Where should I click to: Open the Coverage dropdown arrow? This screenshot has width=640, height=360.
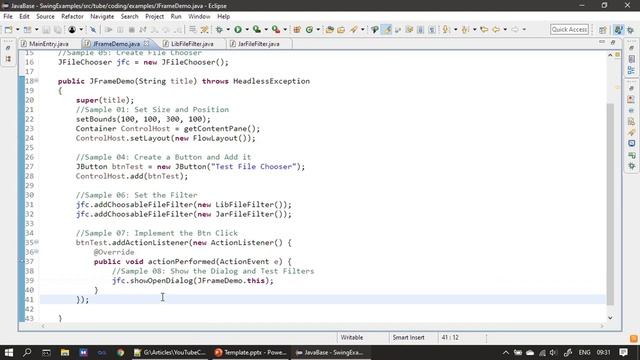tap(266, 29)
